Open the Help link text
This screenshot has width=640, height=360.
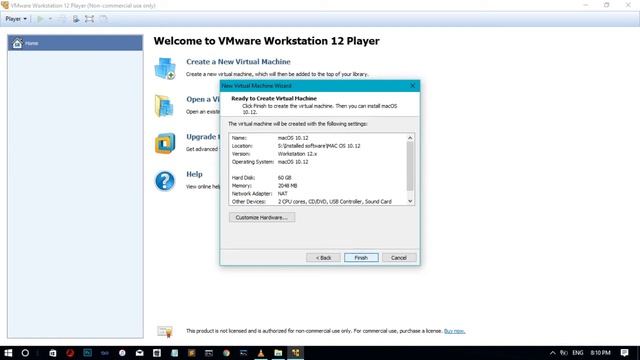(x=194, y=174)
